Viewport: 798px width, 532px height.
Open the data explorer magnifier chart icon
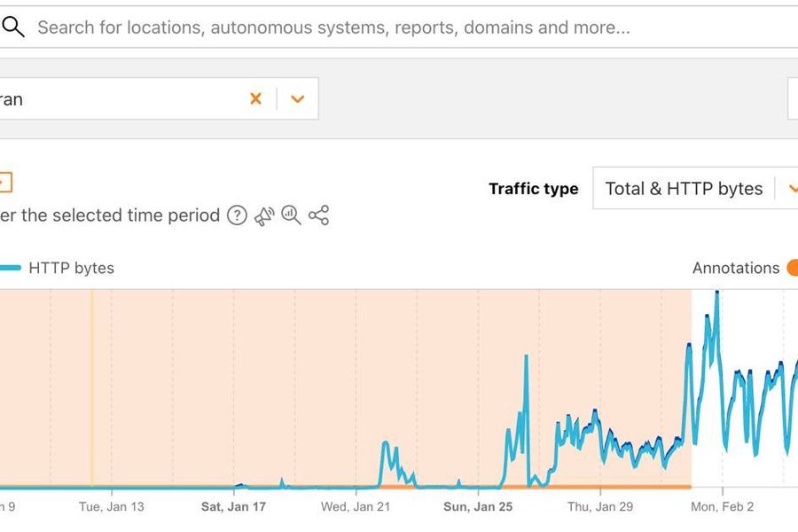(291, 215)
